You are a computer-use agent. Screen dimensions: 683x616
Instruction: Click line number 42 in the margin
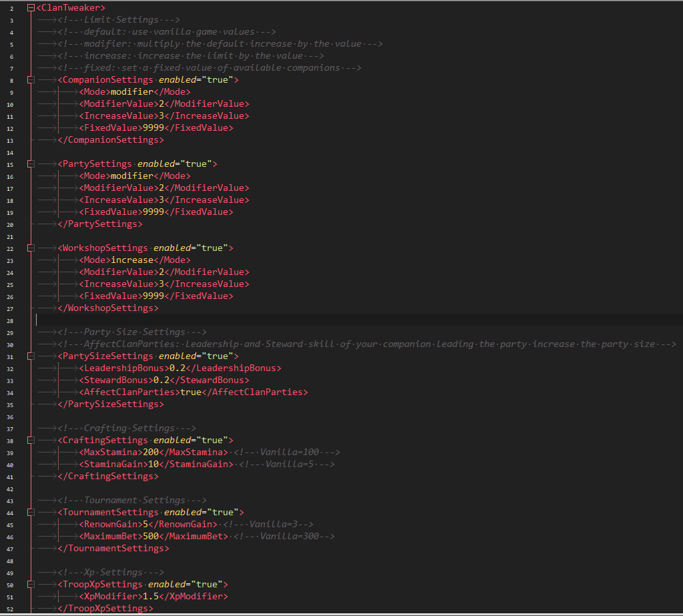(x=11, y=489)
